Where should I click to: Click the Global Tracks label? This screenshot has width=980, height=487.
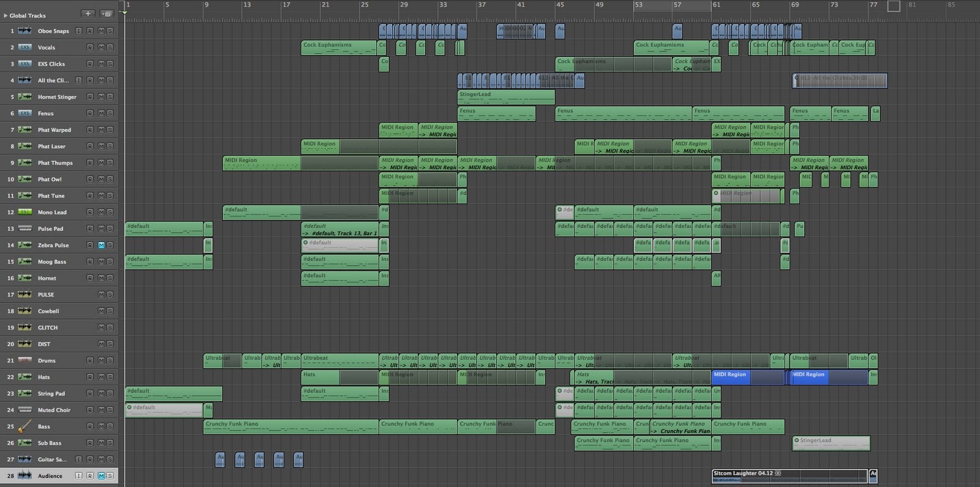[28, 15]
